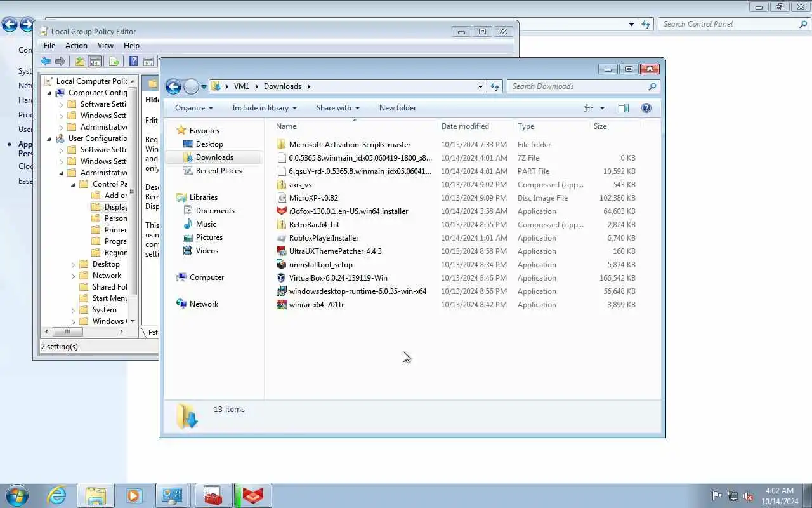Expand the System node in Group Policy tree

click(x=73, y=310)
